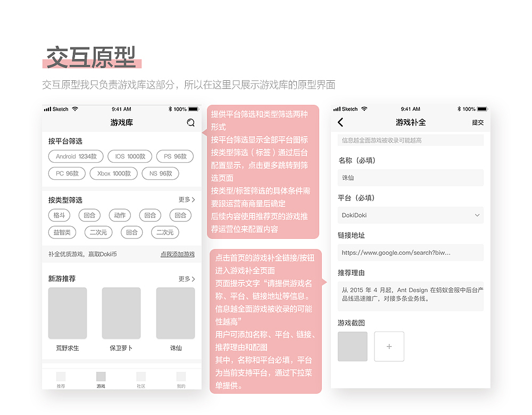Screen dimensions: 532x415
Task: Tap the search icon in 游戏库 header
Action: [190, 122]
